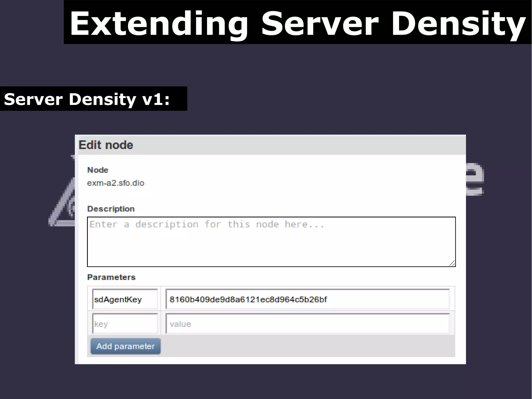Click the 'Parameters' section label
The width and height of the screenshot is (532, 399).
pos(111,277)
